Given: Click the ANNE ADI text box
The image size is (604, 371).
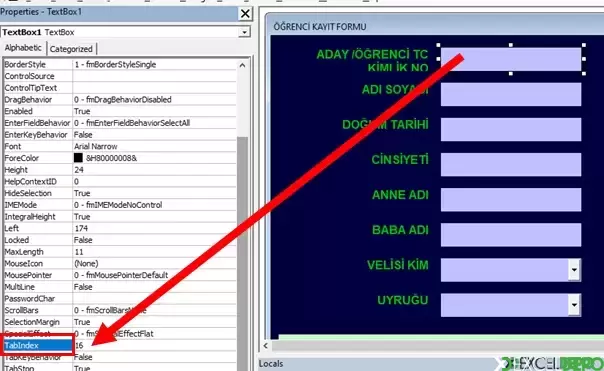Looking at the screenshot, I should click(x=511, y=200).
